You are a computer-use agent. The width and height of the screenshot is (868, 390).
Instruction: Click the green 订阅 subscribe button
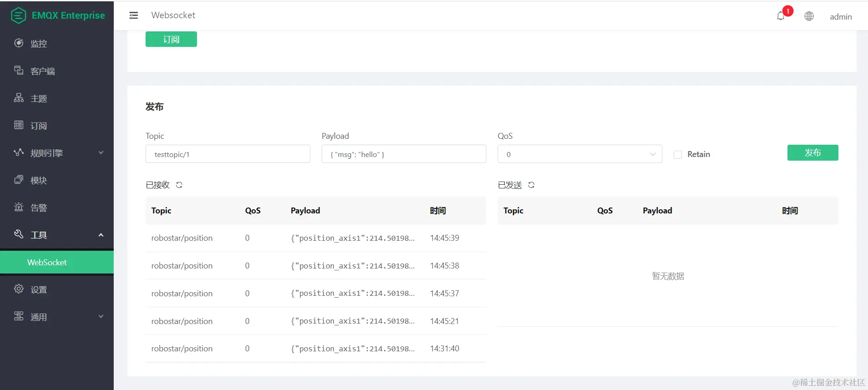(x=171, y=39)
